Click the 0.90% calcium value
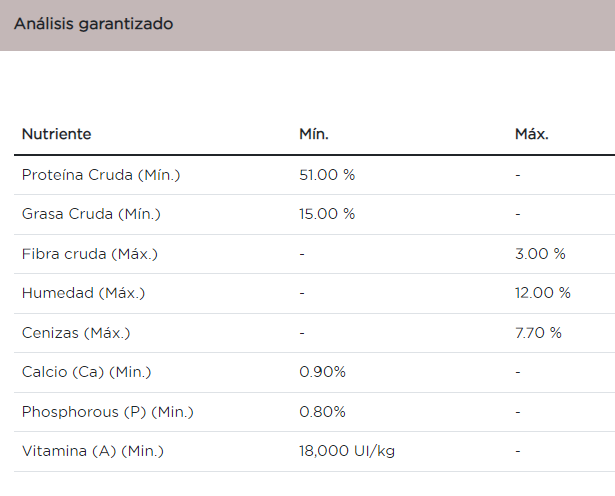The image size is (615, 496). coord(322,372)
